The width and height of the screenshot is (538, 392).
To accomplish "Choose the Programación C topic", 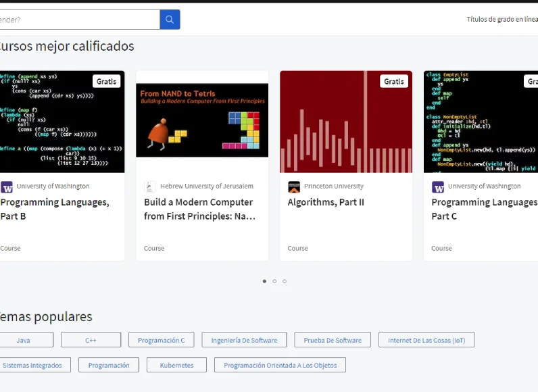I will click(x=162, y=340).
